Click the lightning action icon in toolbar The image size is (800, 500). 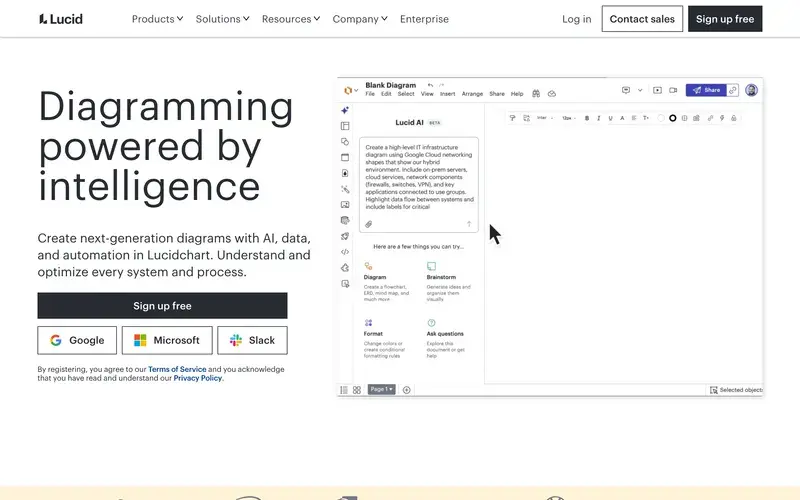point(722,118)
